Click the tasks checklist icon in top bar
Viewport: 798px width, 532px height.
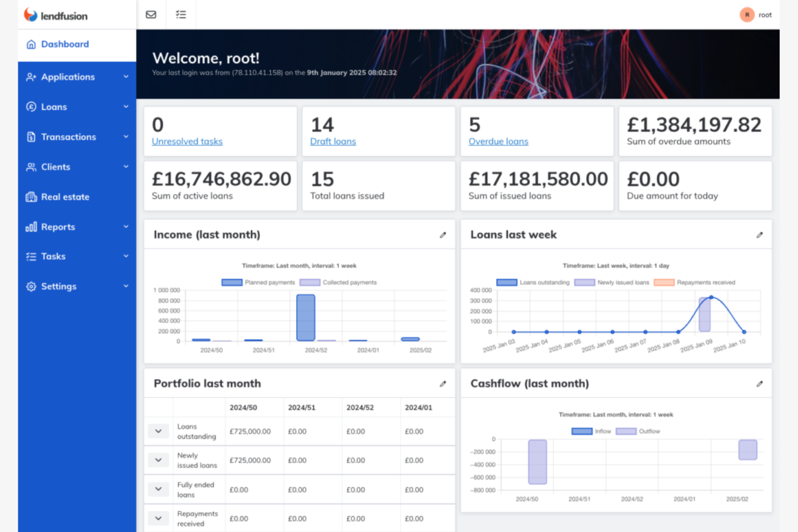pos(181,15)
